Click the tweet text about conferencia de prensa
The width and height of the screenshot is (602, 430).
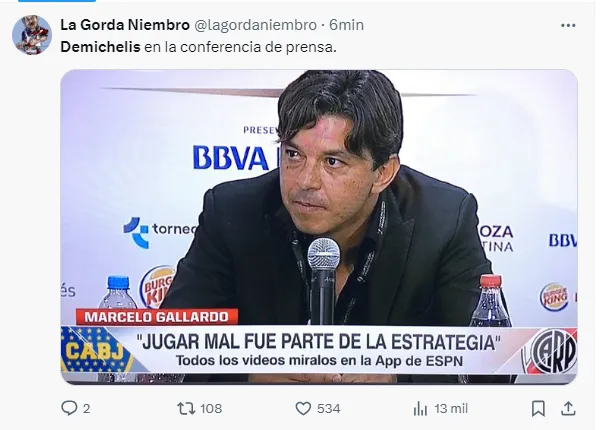198,47
